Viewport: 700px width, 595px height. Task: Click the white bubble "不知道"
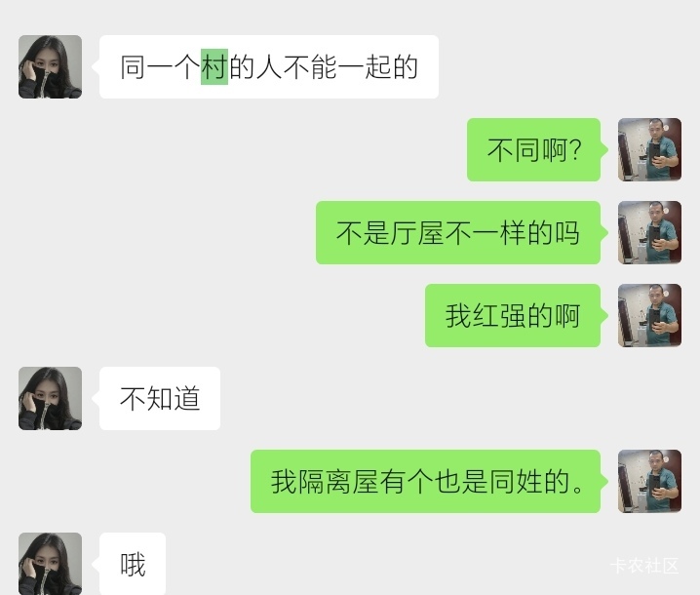point(160,398)
